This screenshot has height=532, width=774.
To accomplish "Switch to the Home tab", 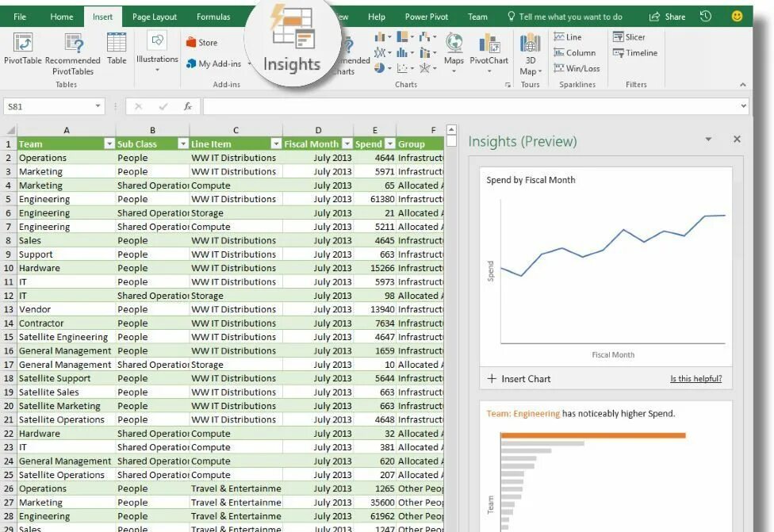I will [x=61, y=17].
